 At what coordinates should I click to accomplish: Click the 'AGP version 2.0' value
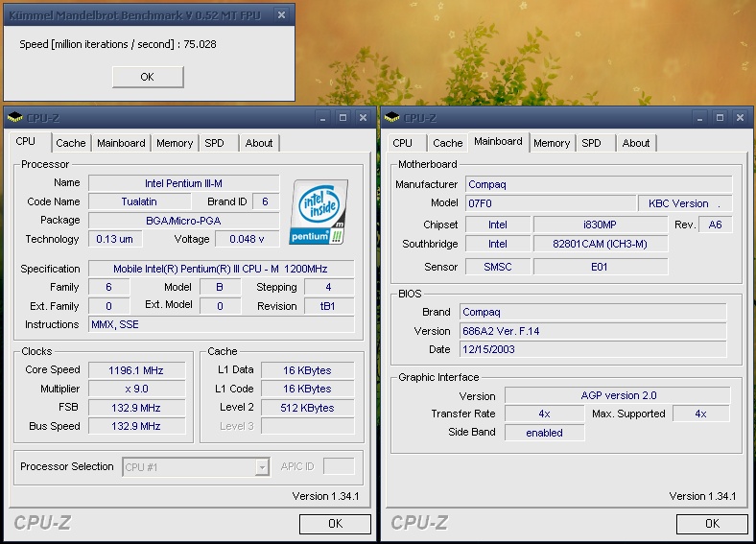coord(618,395)
